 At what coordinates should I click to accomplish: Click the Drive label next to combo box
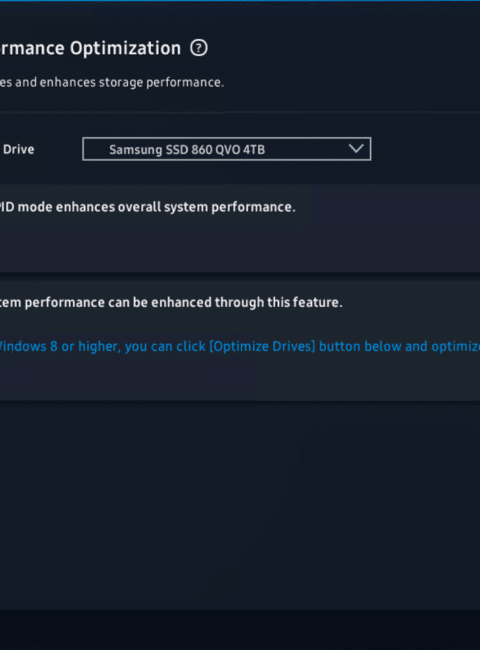point(19,149)
